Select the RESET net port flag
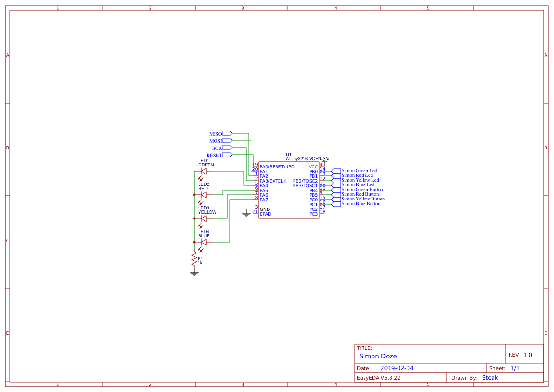The width and height of the screenshot is (554, 392). 227,155
